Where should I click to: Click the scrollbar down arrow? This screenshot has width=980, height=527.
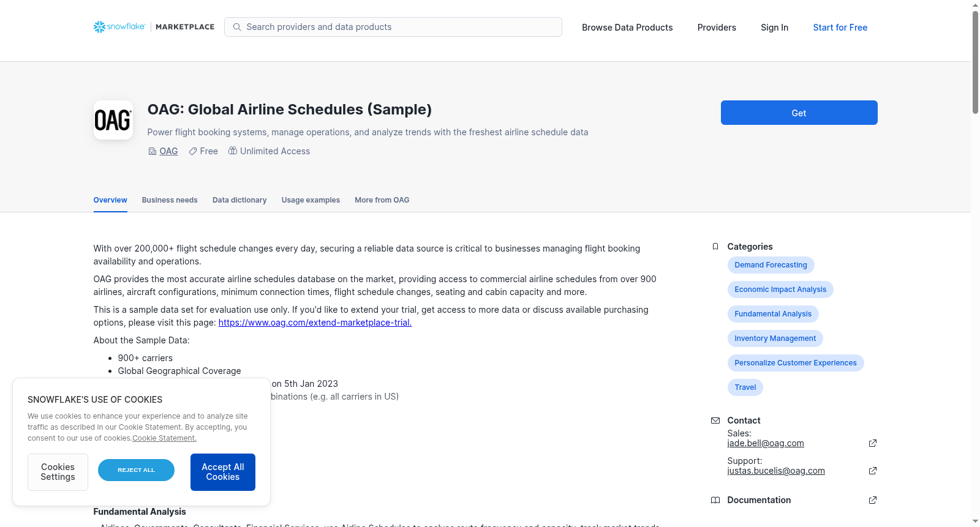tap(975, 521)
